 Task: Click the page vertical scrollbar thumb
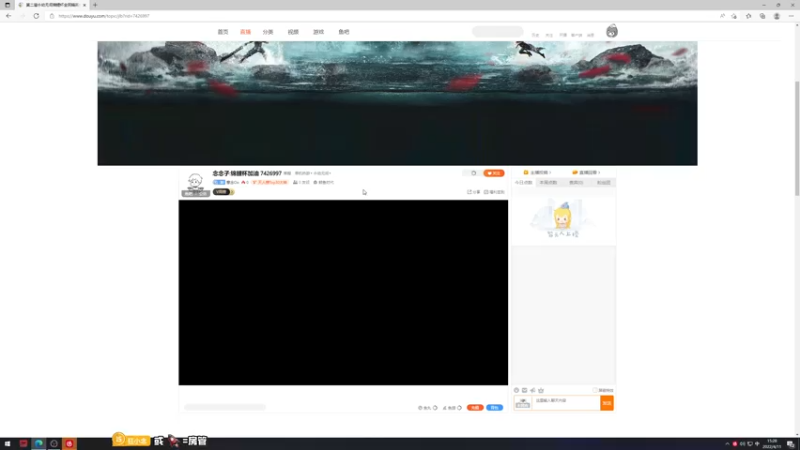coord(796,138)
